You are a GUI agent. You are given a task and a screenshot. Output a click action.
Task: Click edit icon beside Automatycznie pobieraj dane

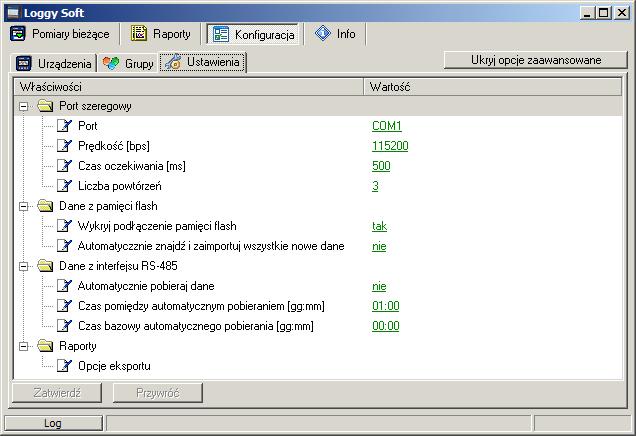[x=64, y=286]
